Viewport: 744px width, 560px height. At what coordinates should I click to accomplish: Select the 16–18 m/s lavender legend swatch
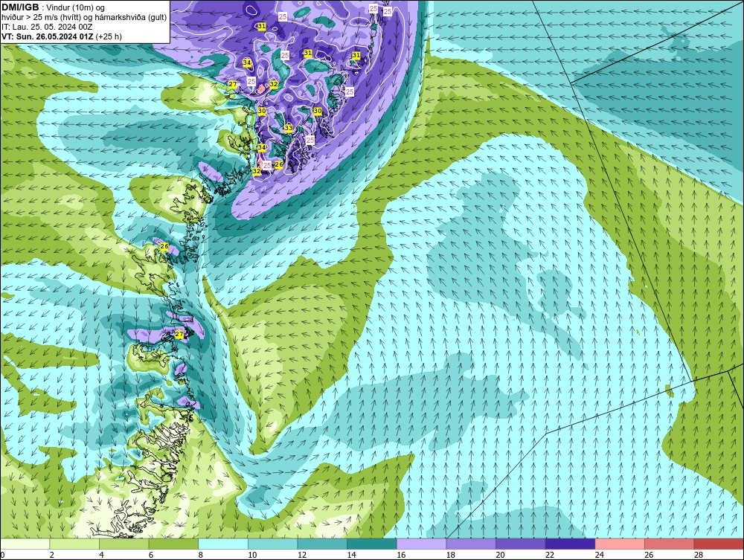click(x=421, y=544)
